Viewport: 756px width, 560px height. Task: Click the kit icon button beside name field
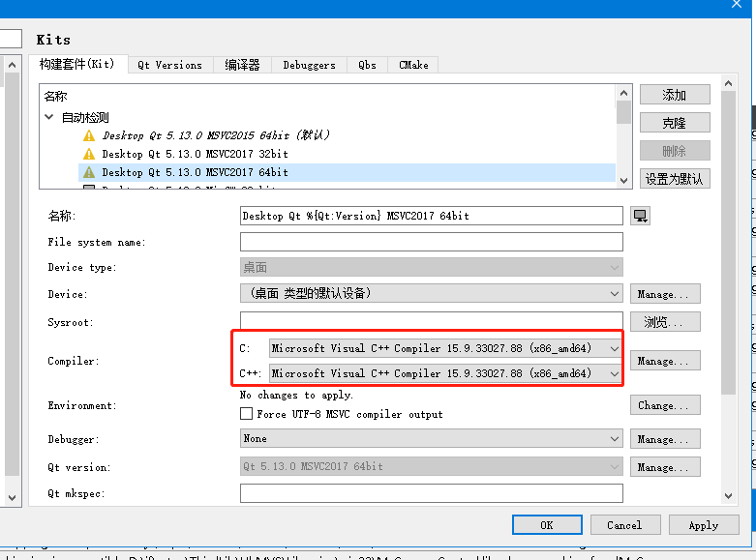tap(640, 216)
